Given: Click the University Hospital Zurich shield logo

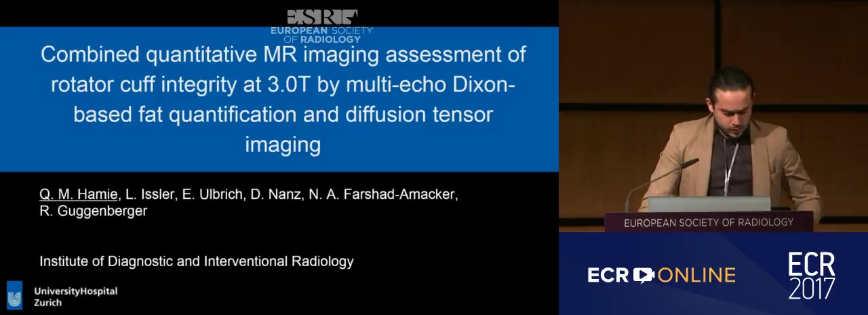Looking at the screenshot, I should 15,296.
